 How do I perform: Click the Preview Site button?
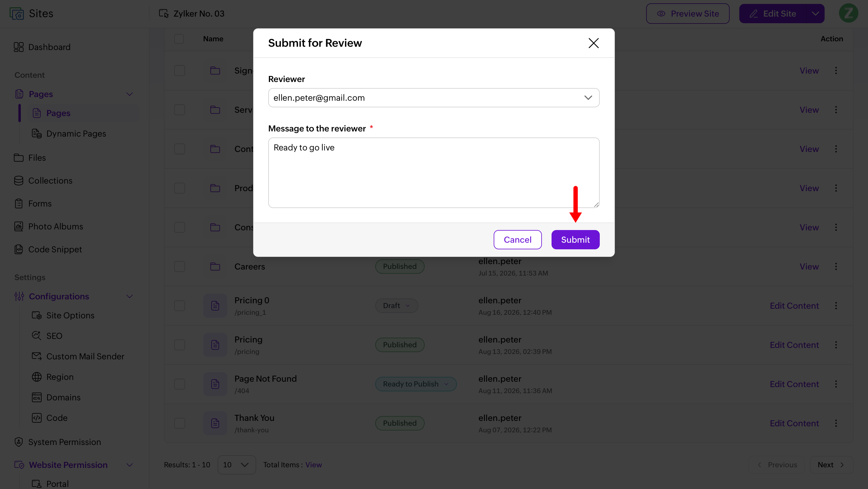point(688,14)
